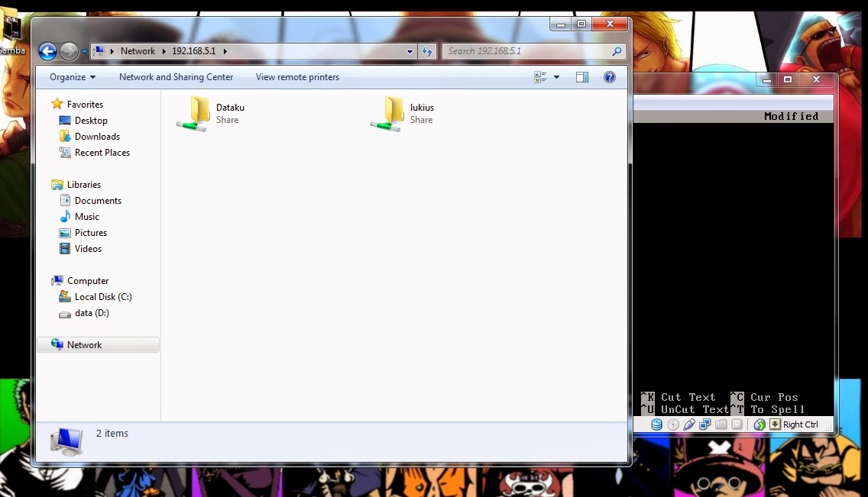Viewport: 868px width, 497px height.
Task: Go back with the Explorer back arrow
Action: tap(47, 51)
